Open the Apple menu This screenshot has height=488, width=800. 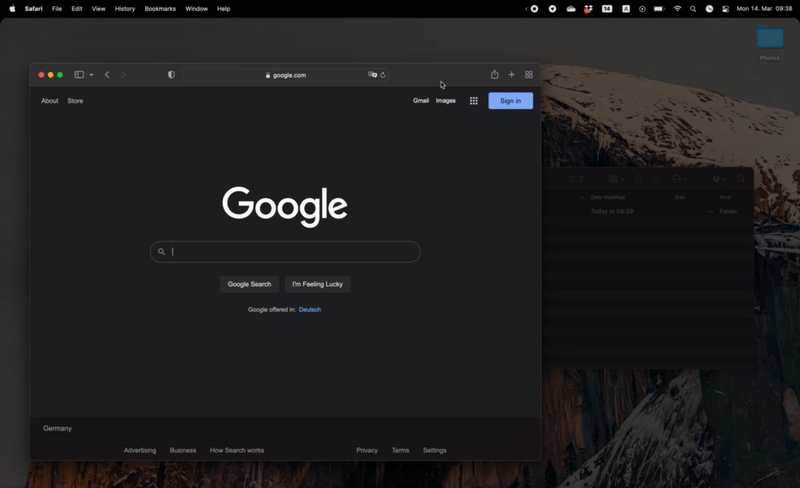pyautogui.click(x=12, y=9)
